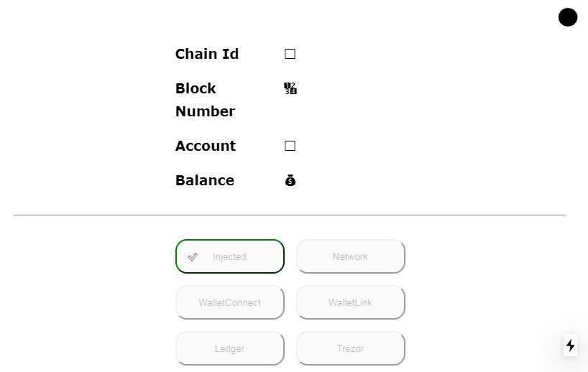Screen dimensions: 588x372
Task: Open the lightning bolt prerender indicator
Action: 571,345
